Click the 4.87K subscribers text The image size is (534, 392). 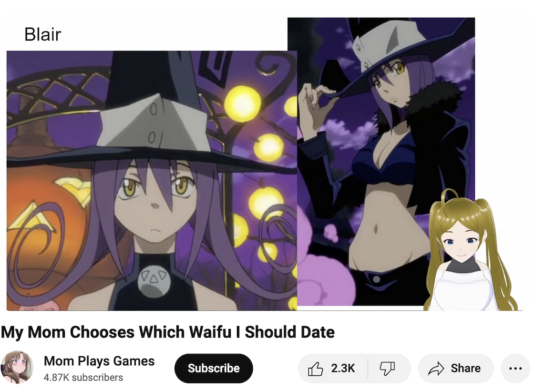click(x=83, y=377)
